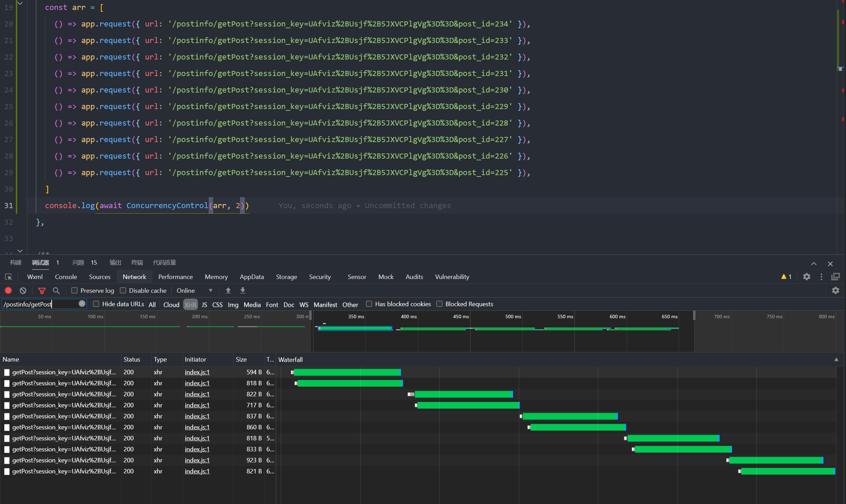Click the red record network log icon
This screenshot has height=504, width=846.
[8, 291]
